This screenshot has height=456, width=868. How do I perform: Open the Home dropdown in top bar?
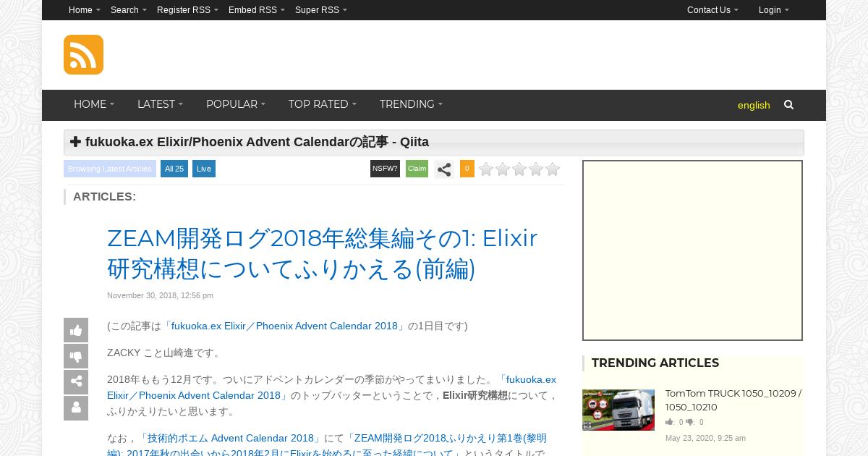coord(85,10)
